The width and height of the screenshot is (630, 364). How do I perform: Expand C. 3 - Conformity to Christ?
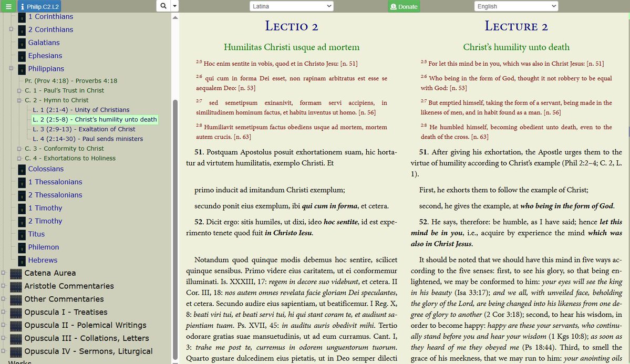tap(19, 149)
